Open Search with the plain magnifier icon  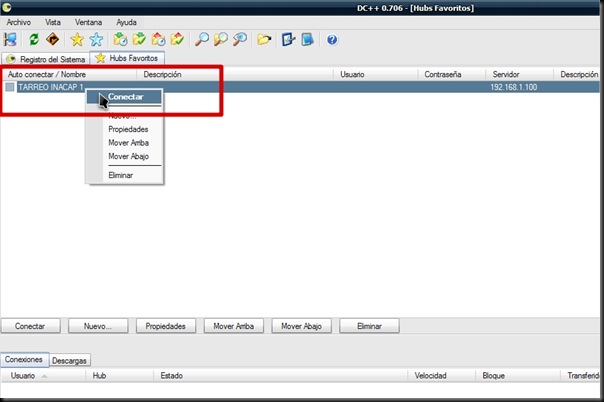(x=201, y=39)
